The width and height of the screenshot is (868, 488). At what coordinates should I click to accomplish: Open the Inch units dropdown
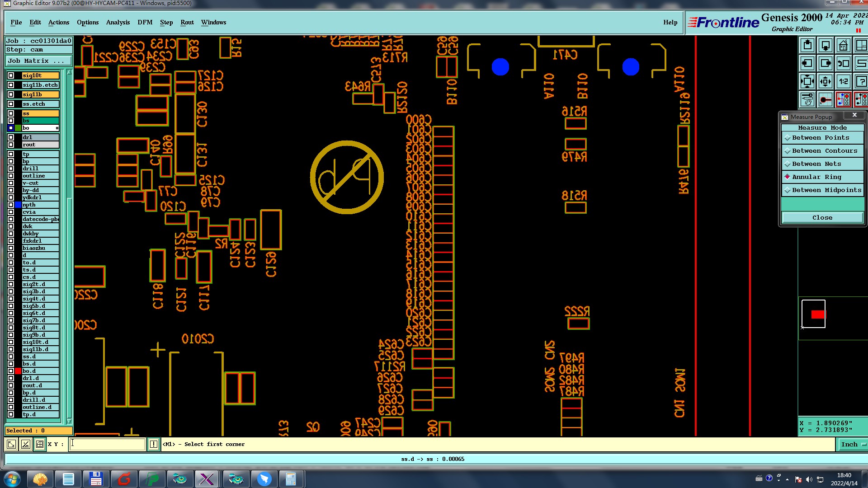click(852, 444)
